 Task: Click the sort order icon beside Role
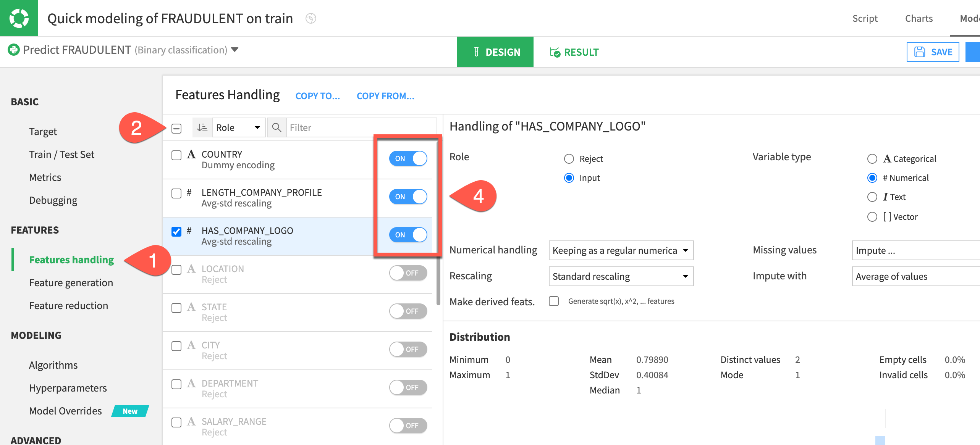point(202,127)
